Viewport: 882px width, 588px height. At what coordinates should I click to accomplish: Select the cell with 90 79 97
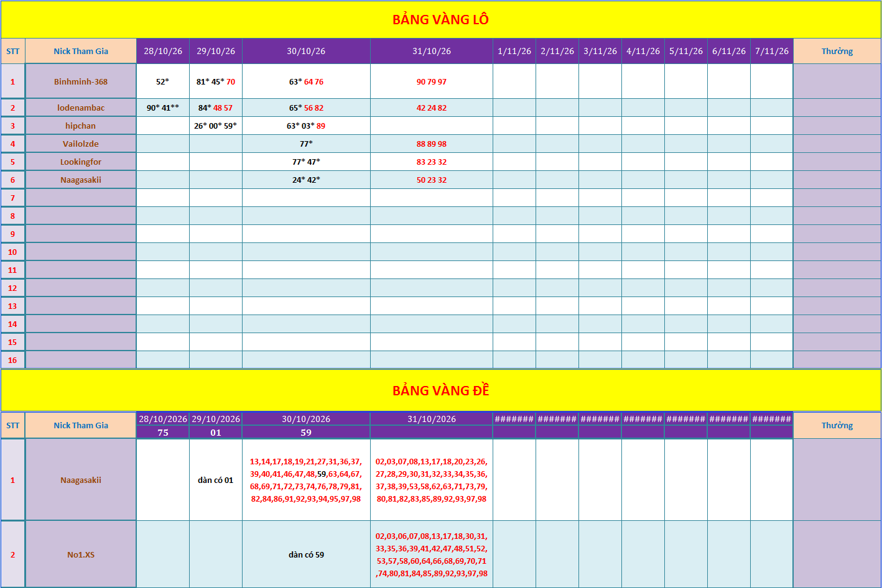432,81
